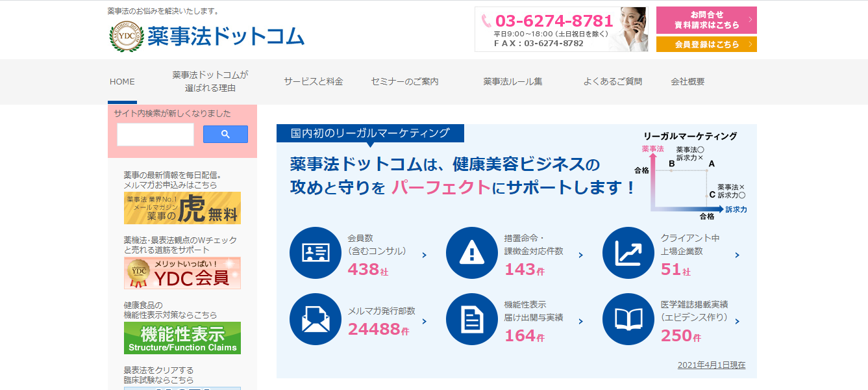Viewport: 868px width, 390px height.
Task: Click the membership ID card icon
Action: pyautogui.click(x=315, y=253)
